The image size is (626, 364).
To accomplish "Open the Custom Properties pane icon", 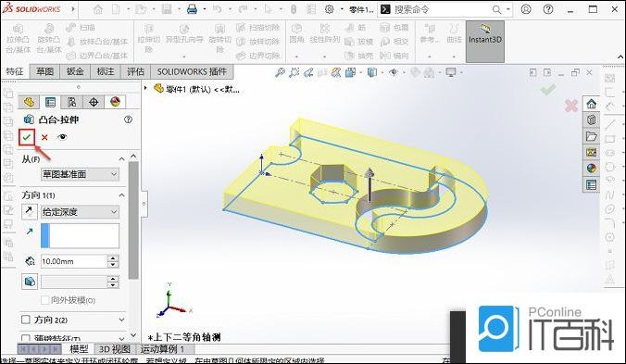I will pyautogui.click(x=591, y=184).
